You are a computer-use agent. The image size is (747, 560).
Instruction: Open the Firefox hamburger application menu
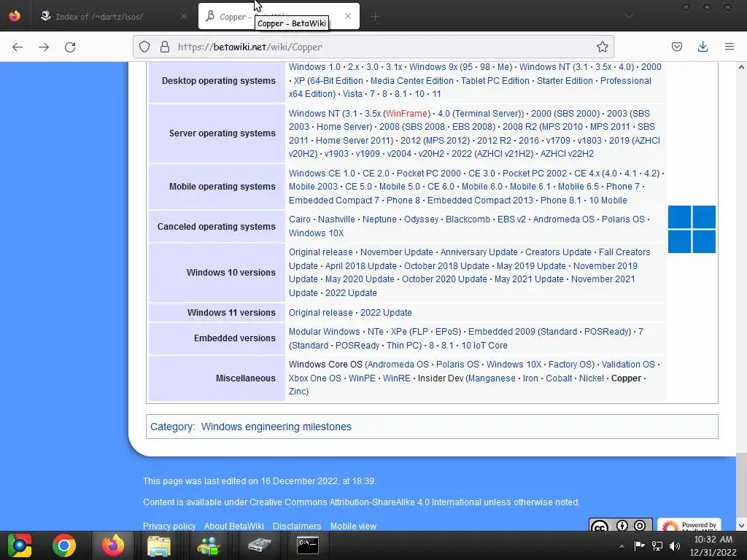click(x=729, y=47)
